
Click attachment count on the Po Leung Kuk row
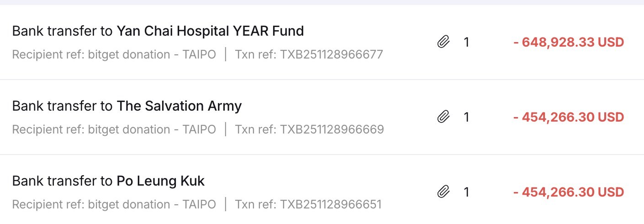pyautogui.click(x=466, y=192)
